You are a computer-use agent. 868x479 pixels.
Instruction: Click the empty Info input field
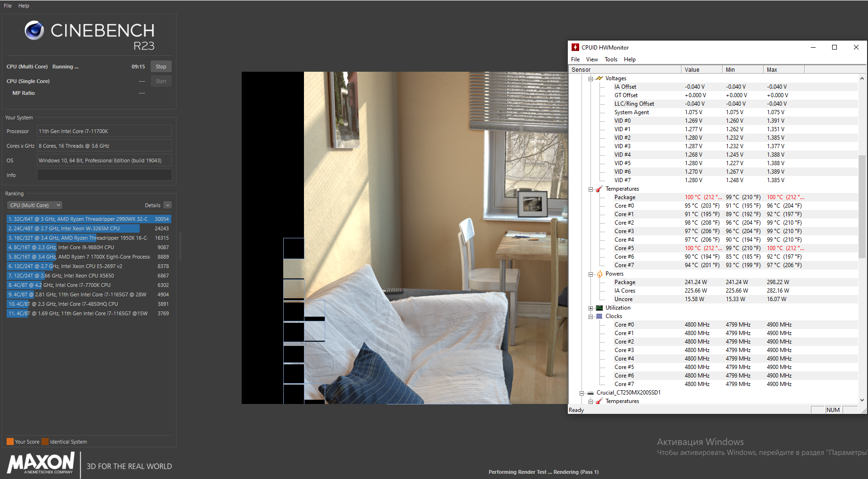[x=104, y=175]
